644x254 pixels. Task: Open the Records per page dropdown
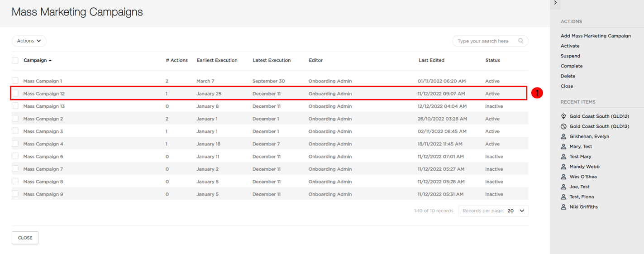point(493,211)
